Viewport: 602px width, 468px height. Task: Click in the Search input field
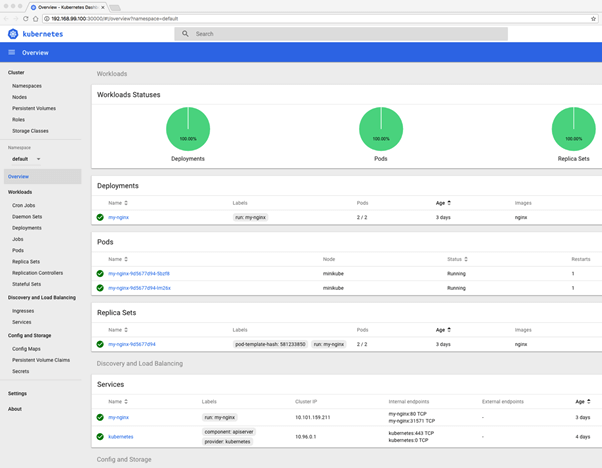click(x=341, y=34)
